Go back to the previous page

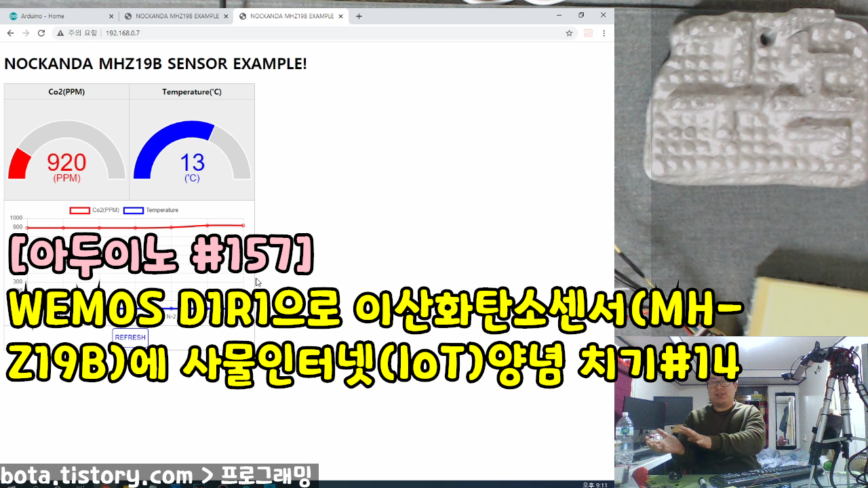[x=10, y=33]
